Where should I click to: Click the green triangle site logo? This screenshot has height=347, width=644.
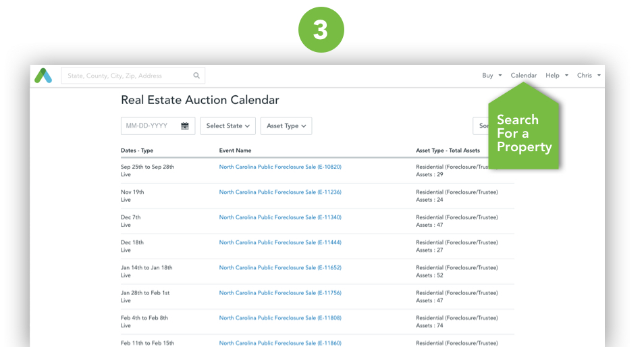click(x=43, y=76)
